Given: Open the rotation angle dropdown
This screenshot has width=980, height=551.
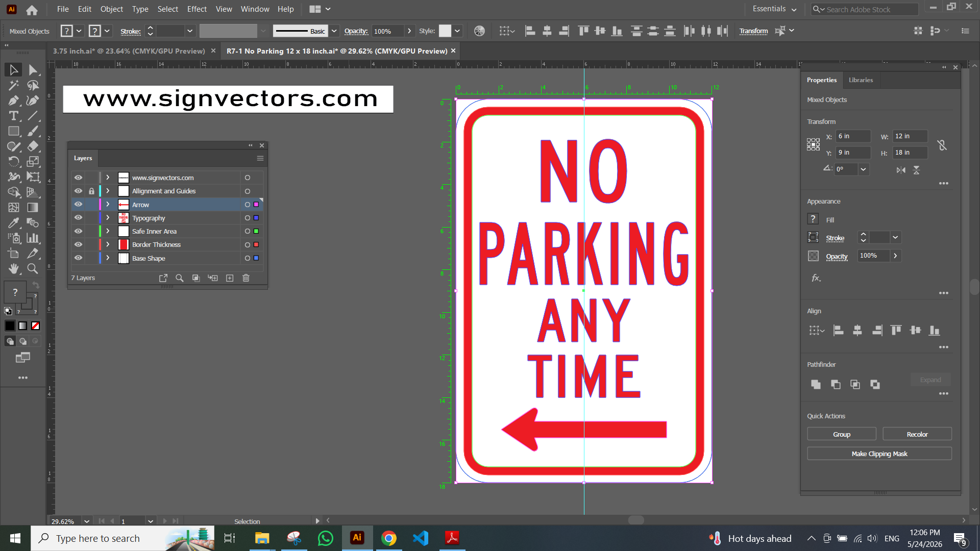Looking at the screenshot, I should 863,169.
